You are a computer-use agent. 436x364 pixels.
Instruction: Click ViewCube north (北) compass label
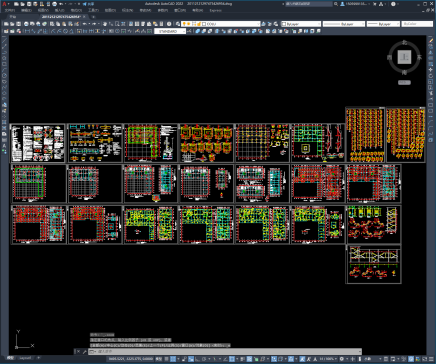[404, 42]
